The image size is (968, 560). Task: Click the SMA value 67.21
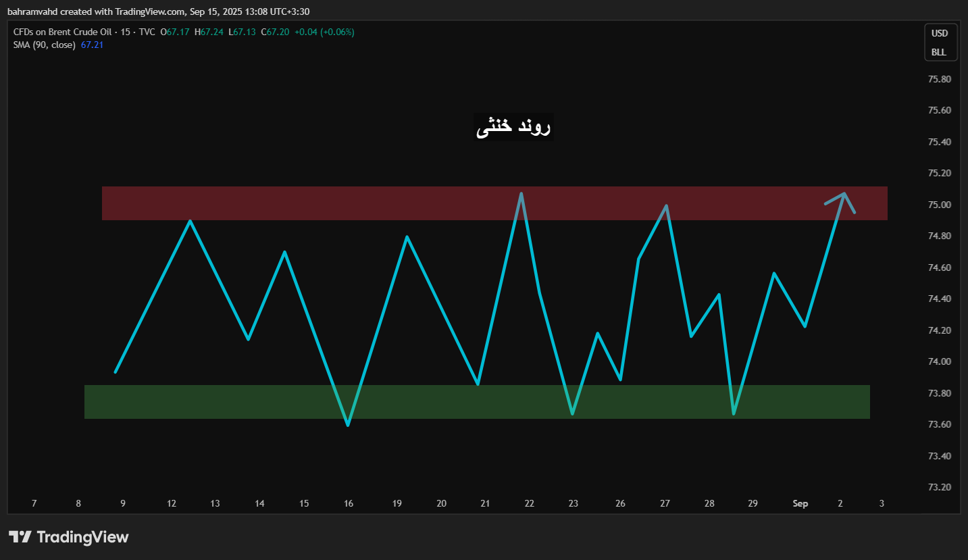click(x=92, y=45)
